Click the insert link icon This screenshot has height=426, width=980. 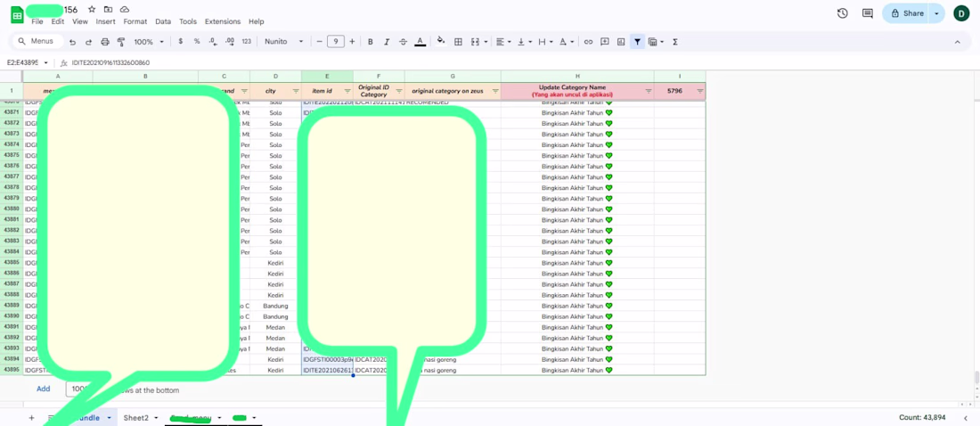click(588, 42)
